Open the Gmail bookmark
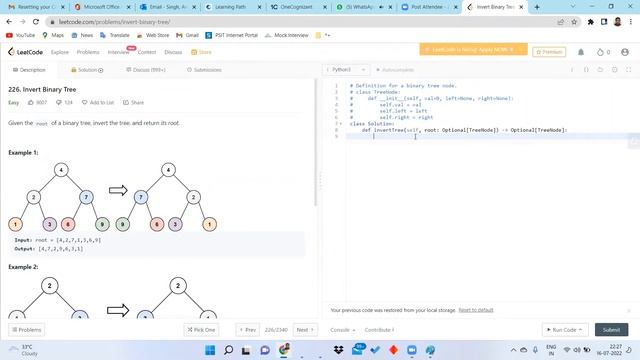Viewport: 640px width, 360px height. pyautogui.click(x=187, y=36)
